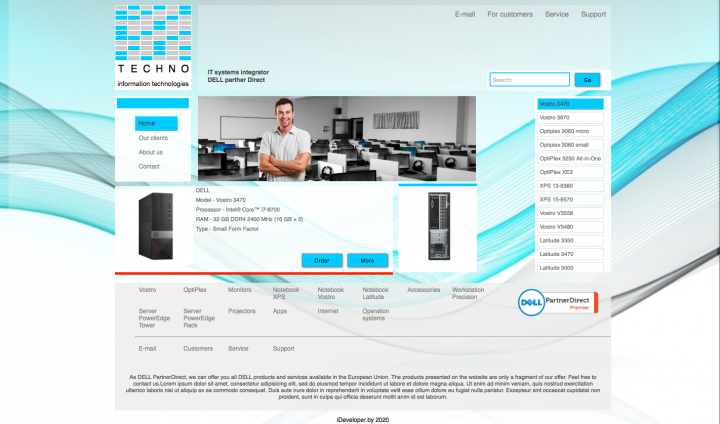Click the More button
720x424 pixels.
tap(367, 260)
